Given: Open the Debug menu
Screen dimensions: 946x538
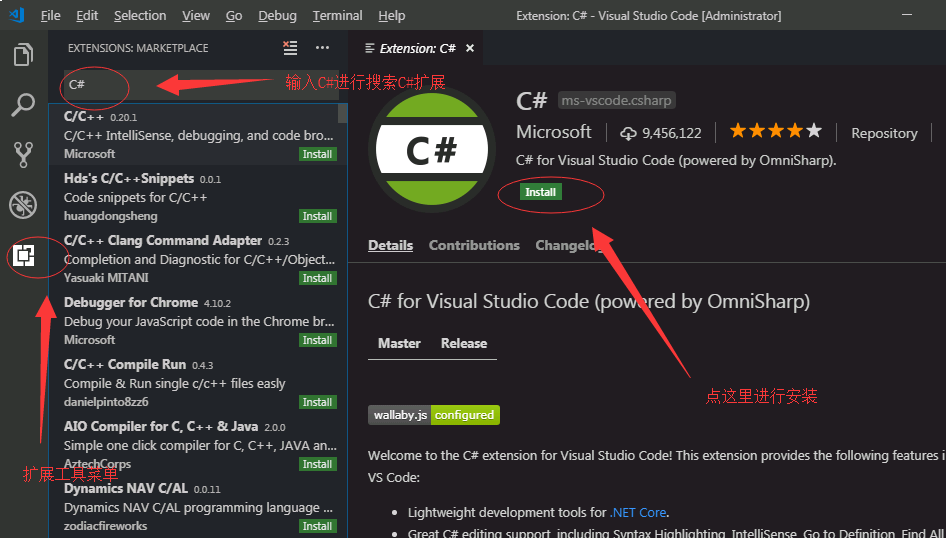Looking at the screenshot, I should 278,16.
